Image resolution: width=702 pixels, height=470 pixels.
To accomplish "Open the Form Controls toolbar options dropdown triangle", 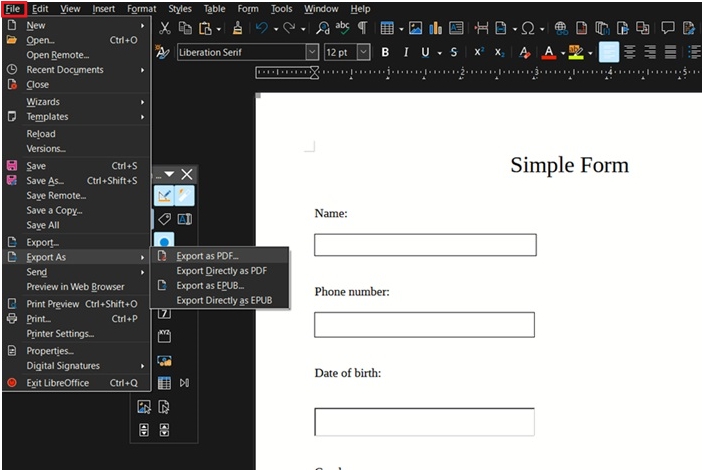I will 169,174.
